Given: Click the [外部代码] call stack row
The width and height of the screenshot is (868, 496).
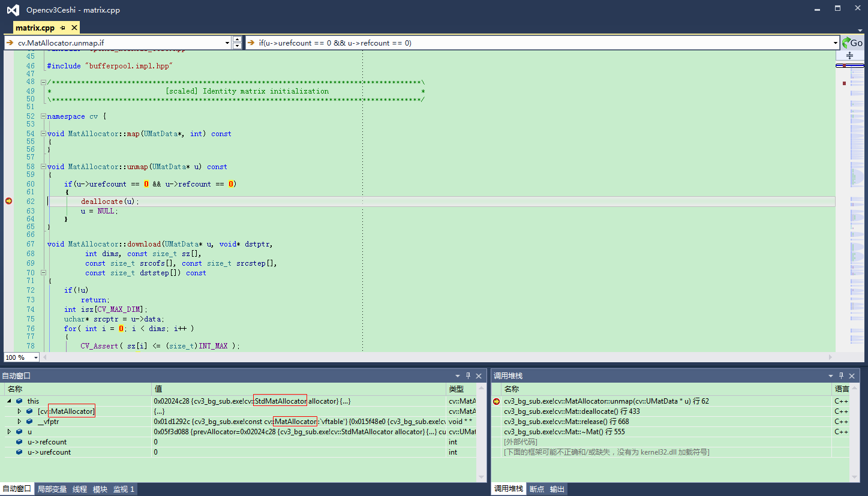Looking at the screenshot, I should pos(671,442).
